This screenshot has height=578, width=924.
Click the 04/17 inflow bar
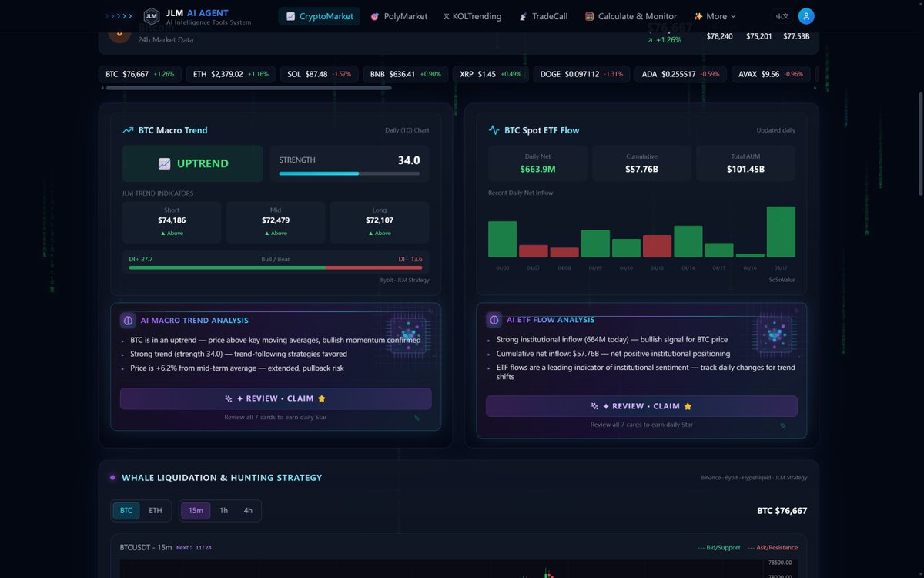pyautogui.click(x=781, y=232)
